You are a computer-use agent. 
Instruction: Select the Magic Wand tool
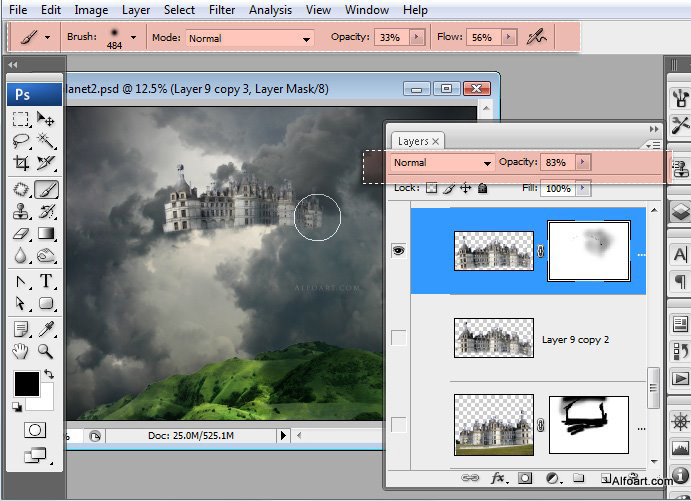pos(46,141)
